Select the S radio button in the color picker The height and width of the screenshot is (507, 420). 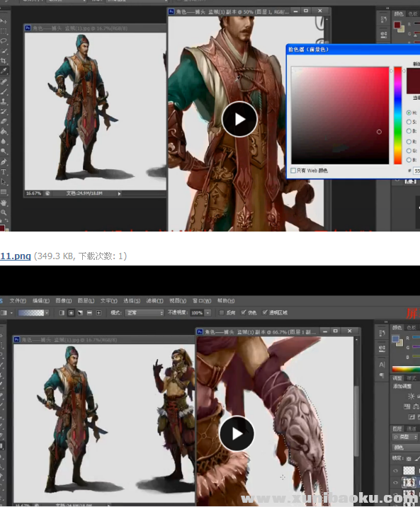tap(409, 122)
